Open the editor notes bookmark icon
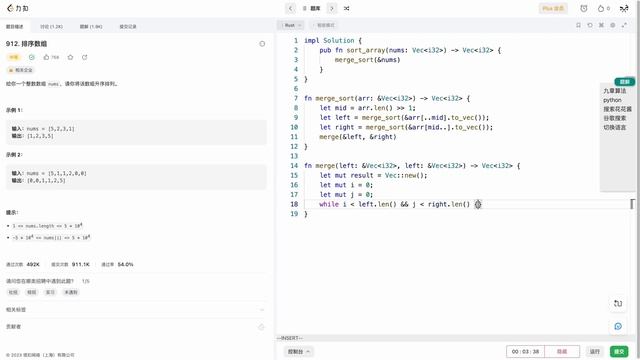The width and height of the screenshot is (640, 360). (578, 25)
